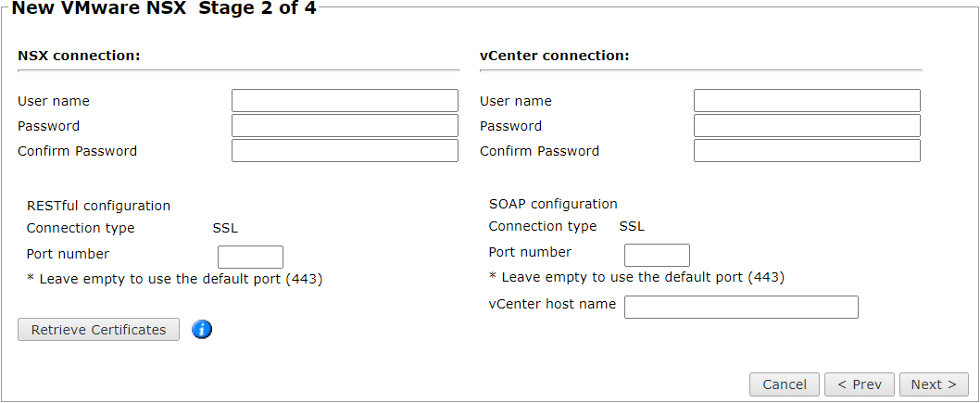This screenshot has width=980, height=403.
Task: Click the SSL value under RESTful configuration
Action: point(226,228)
